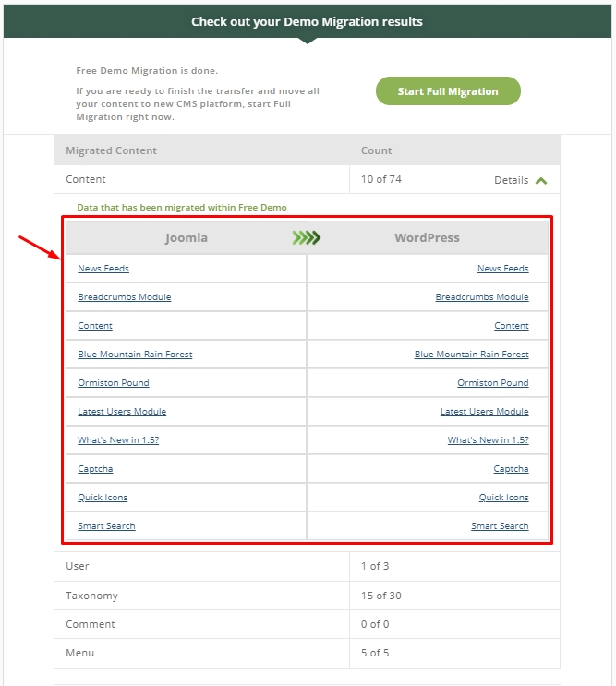Screen dimensions: 616x686
Task: Open Joomla Latest Users Module link
Action: [122, 411]
